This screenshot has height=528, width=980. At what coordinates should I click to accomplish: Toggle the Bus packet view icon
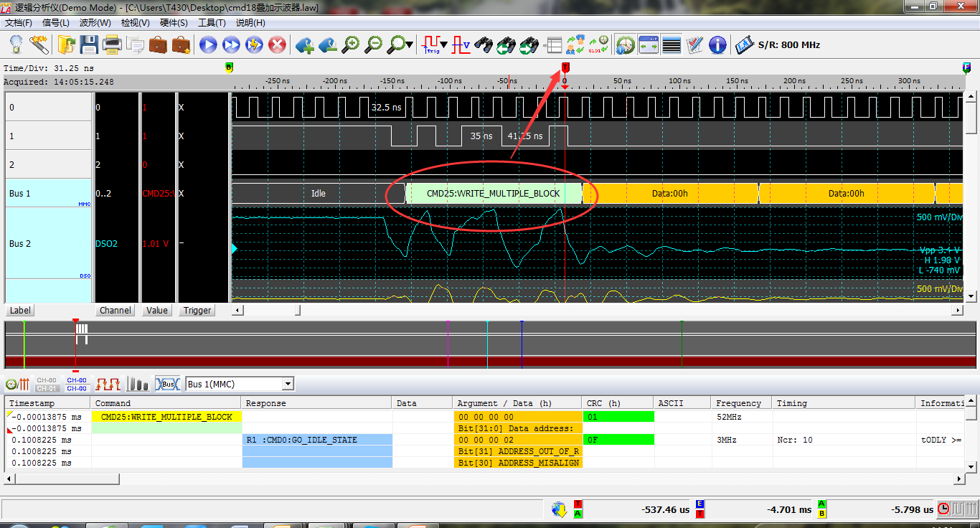pyautogui.click(x=168, y=384)
